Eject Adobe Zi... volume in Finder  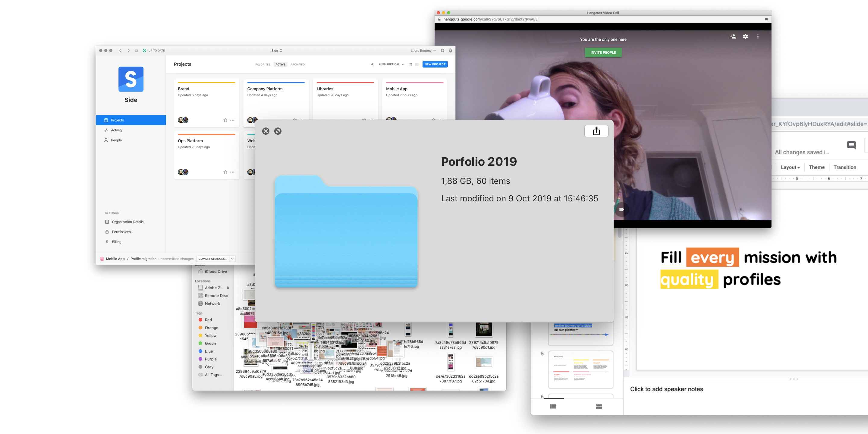(x=228, y=288)
